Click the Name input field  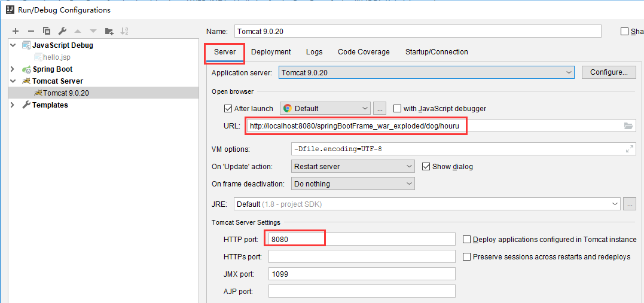pos(418,31)
